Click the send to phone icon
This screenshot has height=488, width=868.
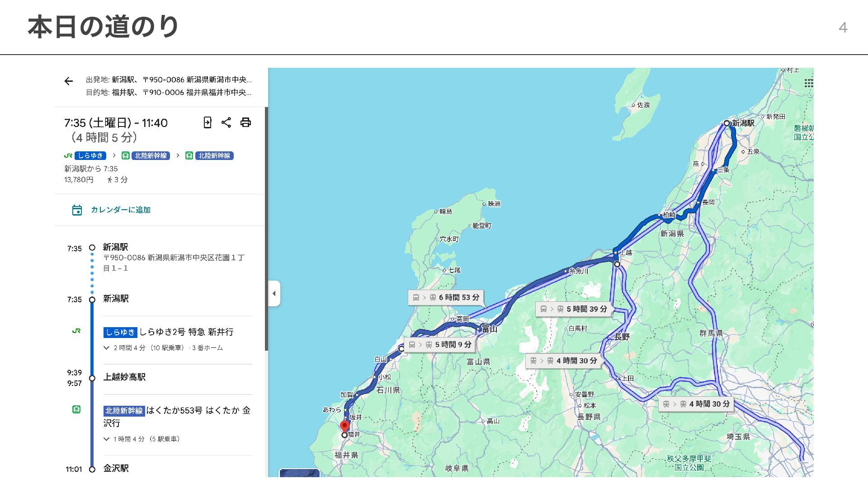pyautogui.click(x=208, y=122)
